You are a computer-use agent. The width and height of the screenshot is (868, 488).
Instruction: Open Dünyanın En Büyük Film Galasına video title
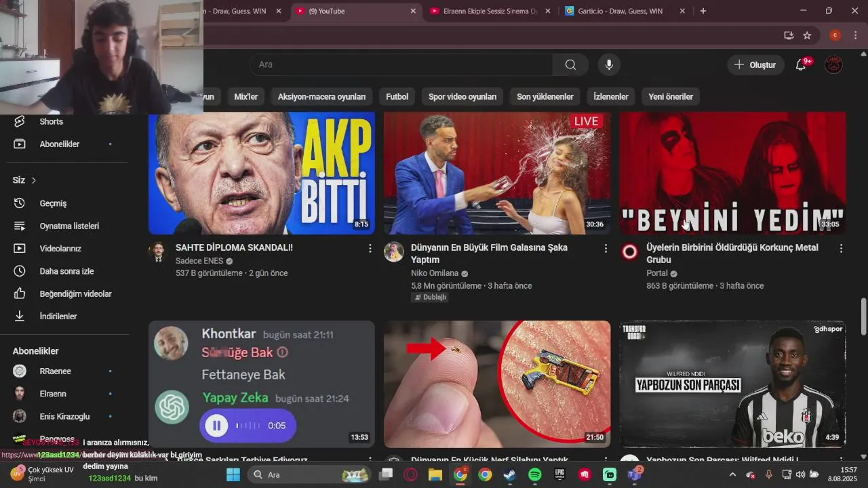coord(489,253)
